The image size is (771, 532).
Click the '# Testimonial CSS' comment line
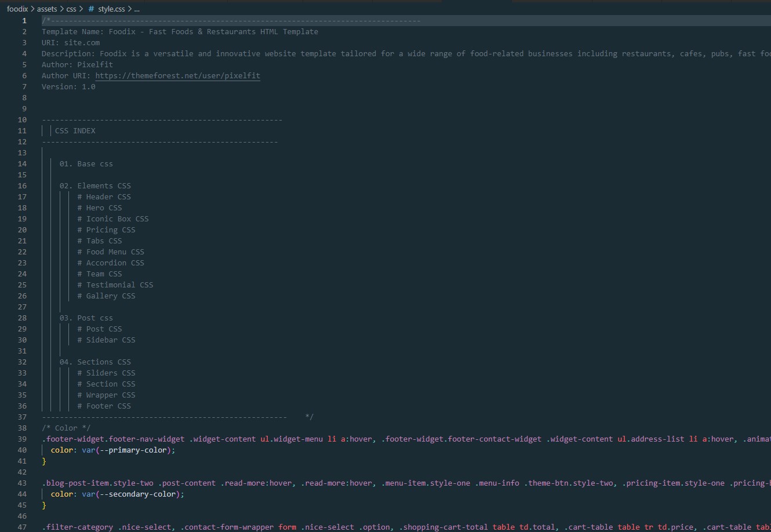click(115, 285)
